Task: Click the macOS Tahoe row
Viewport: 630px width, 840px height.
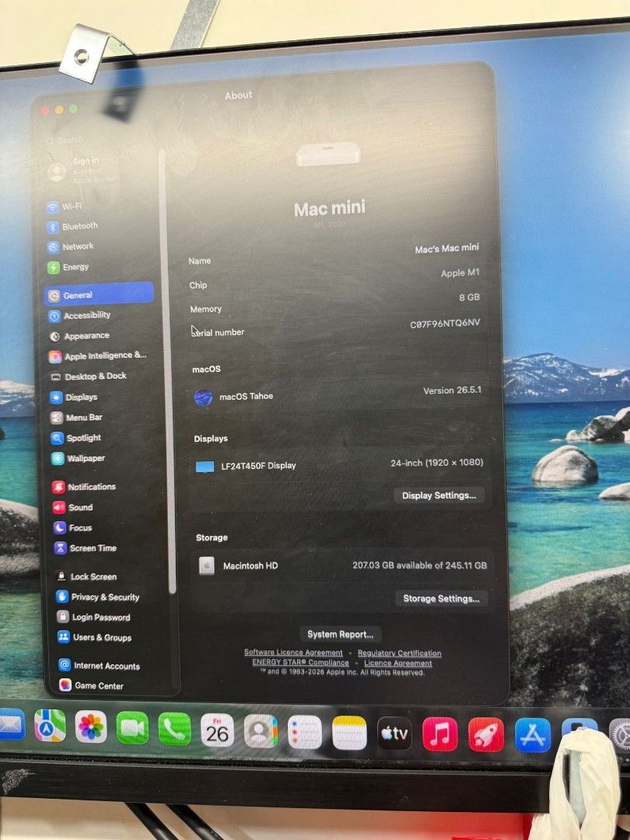Action: click(x=338, y=394)
